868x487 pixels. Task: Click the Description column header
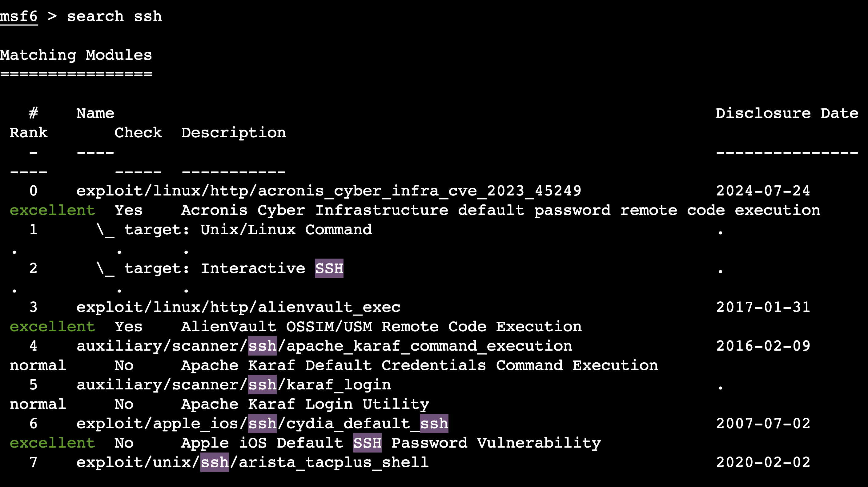point(234,133)
